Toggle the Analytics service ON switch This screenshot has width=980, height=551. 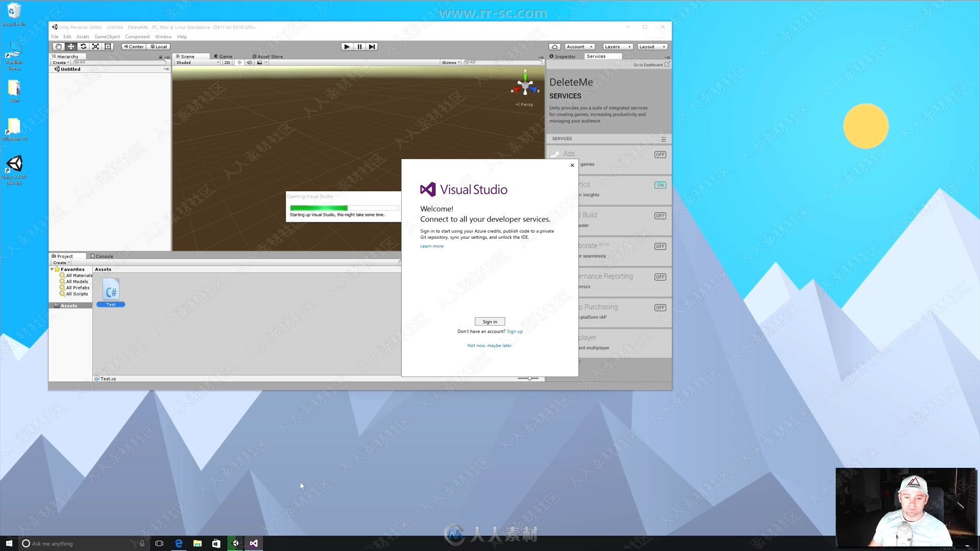660,185
